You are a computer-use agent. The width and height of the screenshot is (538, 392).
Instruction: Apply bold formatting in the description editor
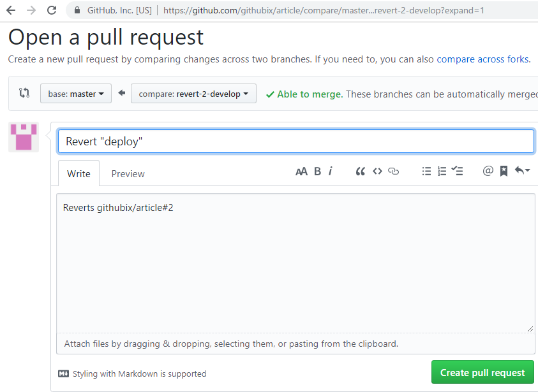pos(317,171)
